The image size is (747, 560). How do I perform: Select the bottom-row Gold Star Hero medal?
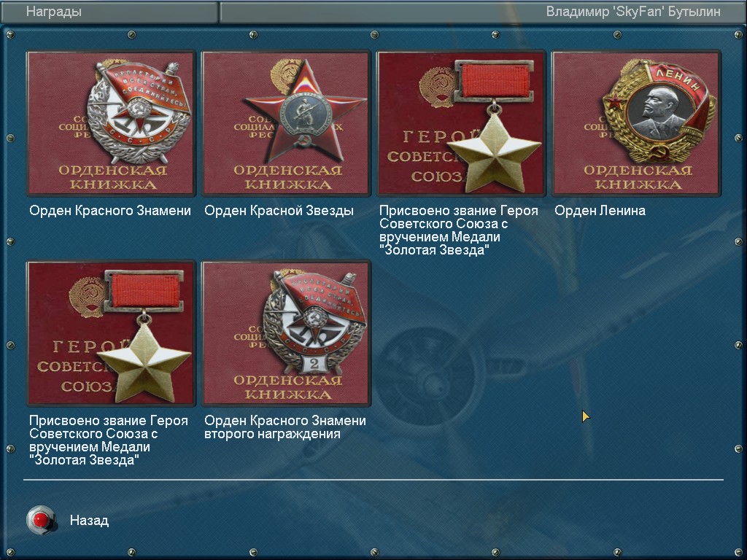(111, 332)
